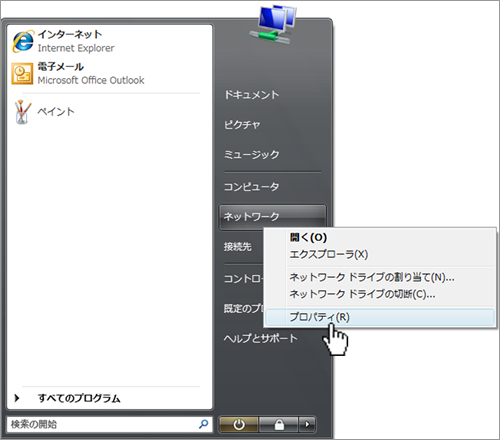Expand すべてのプログラム arrow
This screenshot has width=500, height=440.
pyautogui.click(x=17, y=398)
